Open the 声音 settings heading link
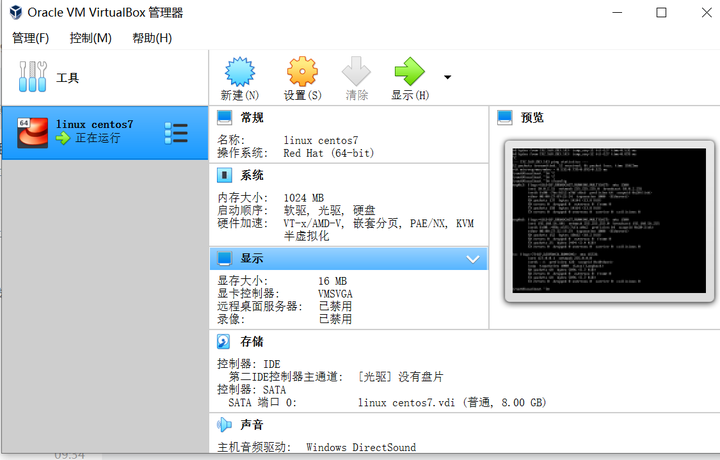The image size is (720, 460). click(252, 425)
